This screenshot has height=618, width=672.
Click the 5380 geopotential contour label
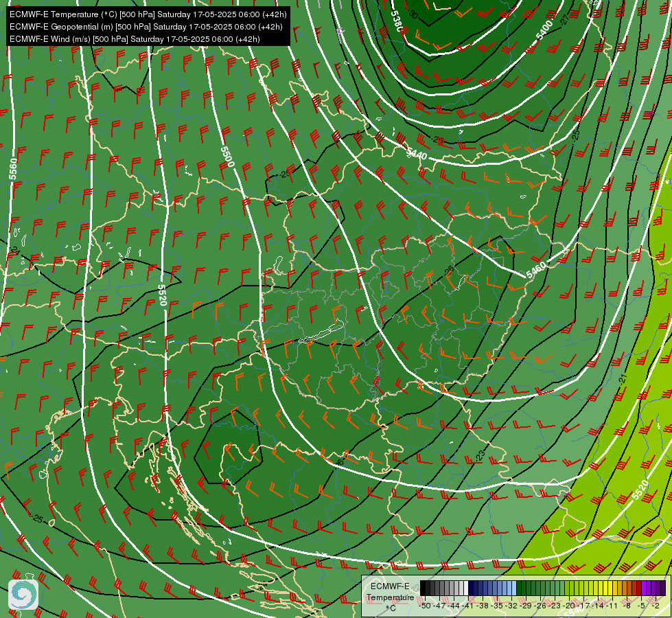(x=397, y=20)
